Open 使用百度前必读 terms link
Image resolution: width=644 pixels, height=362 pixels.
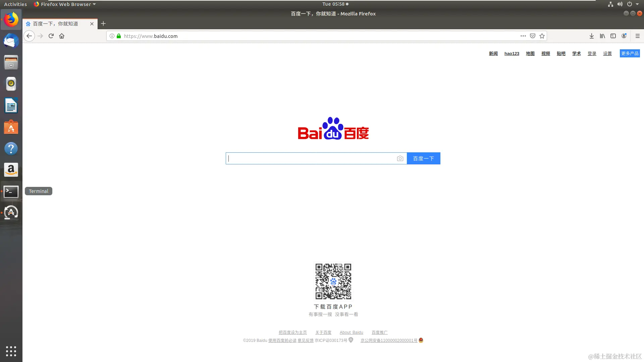click(282, 341)
